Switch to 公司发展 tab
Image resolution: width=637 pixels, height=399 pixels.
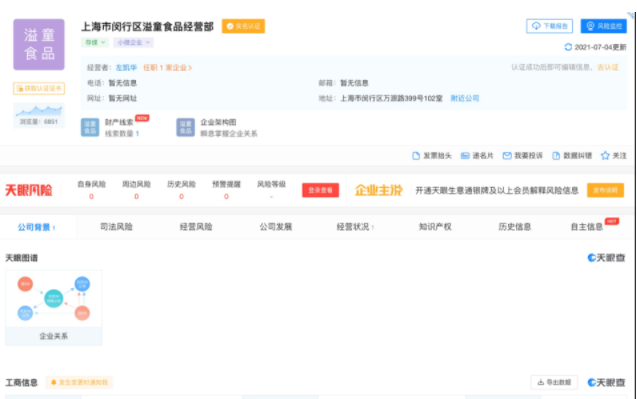point(276,227)
